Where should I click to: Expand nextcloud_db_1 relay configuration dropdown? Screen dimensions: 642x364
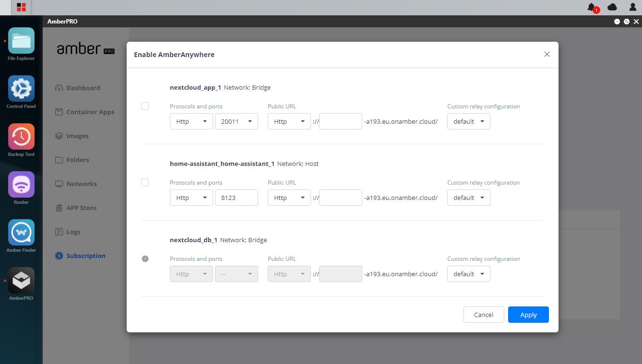(468, 274)
